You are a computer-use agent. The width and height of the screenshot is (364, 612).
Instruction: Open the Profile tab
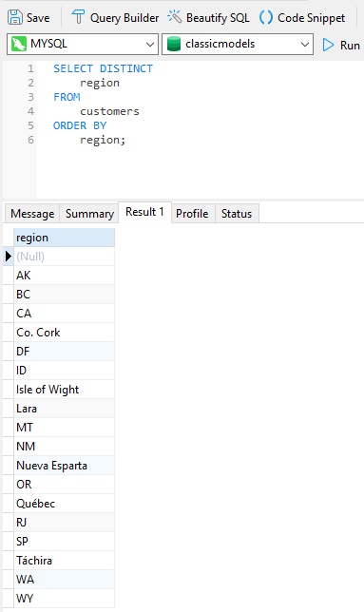click(x=192, y=214)
